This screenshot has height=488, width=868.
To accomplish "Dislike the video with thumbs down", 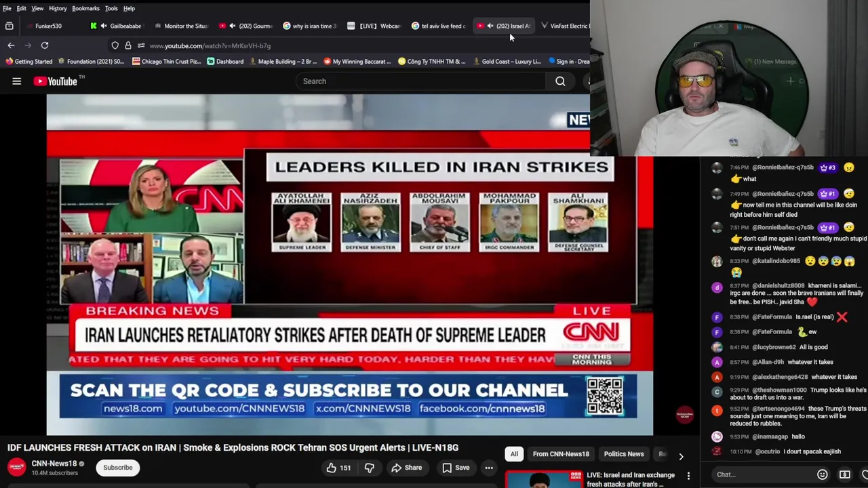I will click(x=370, y=468).
